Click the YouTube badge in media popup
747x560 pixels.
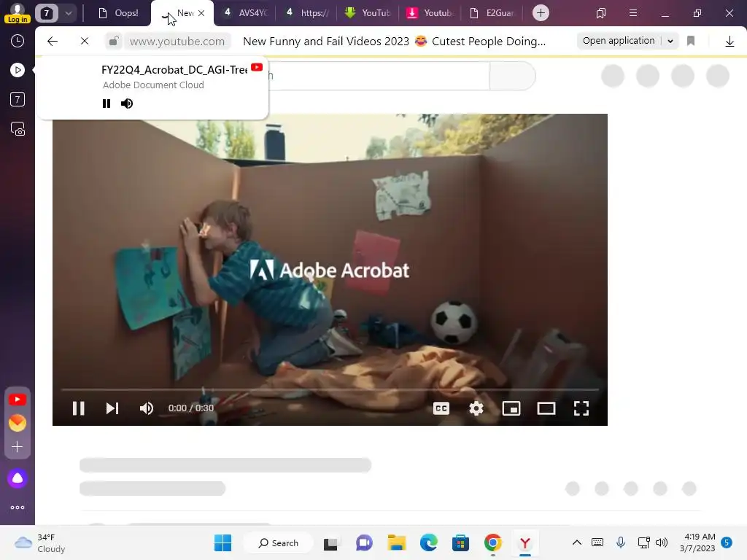[257, 67]
